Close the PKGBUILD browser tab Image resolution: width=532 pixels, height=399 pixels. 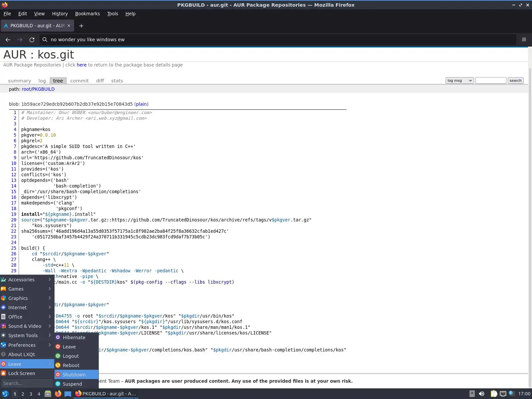coord(69,26)
